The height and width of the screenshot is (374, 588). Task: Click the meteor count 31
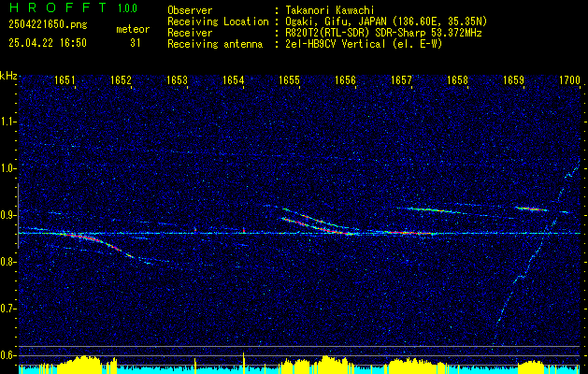tap(136, 43)
